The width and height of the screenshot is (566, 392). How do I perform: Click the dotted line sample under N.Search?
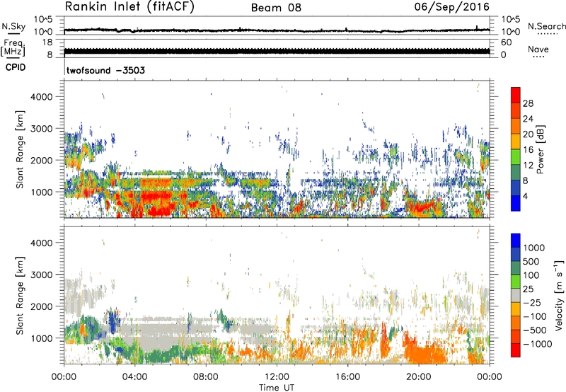(x=547, y=34)
